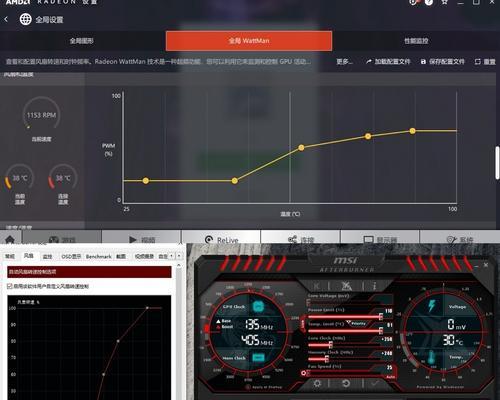The height and width of the screenshot is (400, 500).
Task: Open MSI Afterburner settings gear
Action: click(x=317, y=384)
